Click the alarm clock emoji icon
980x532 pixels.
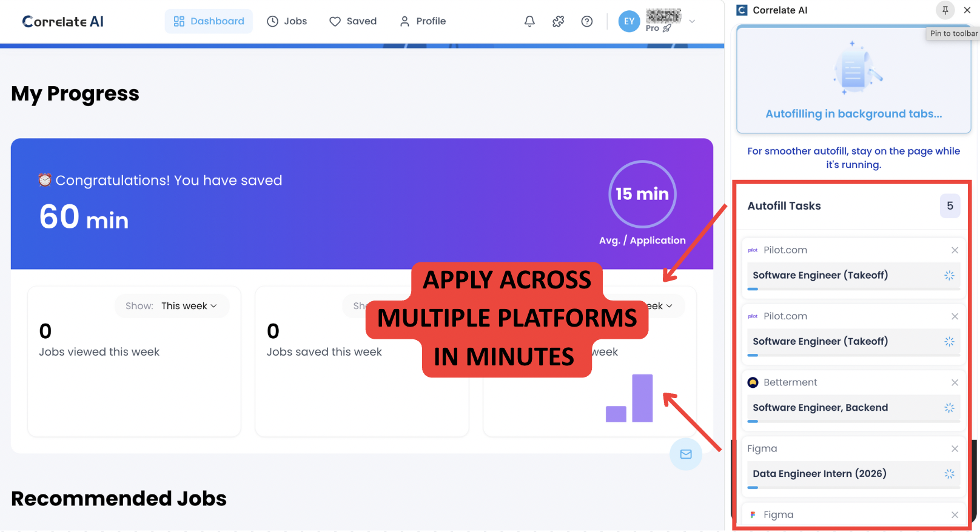45,180
